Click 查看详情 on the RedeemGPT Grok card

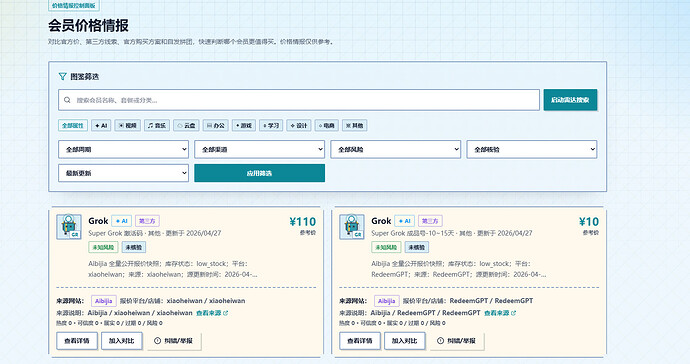[x=360, y=341]
